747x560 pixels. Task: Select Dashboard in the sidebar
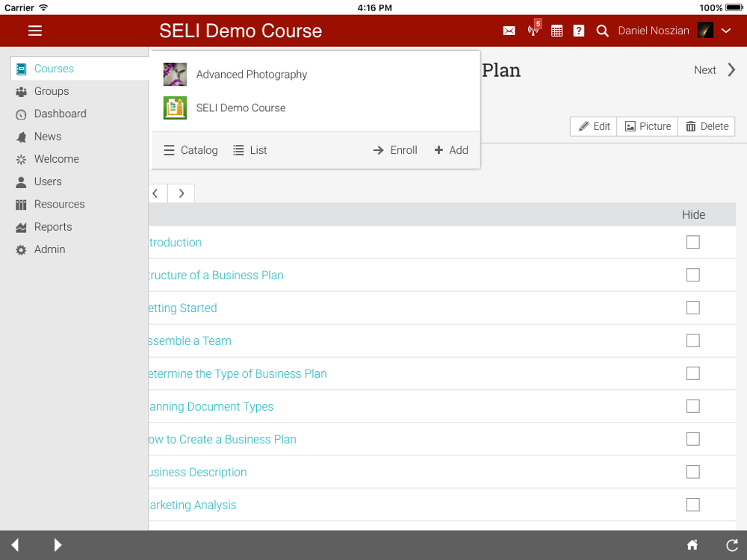point(60,113)
